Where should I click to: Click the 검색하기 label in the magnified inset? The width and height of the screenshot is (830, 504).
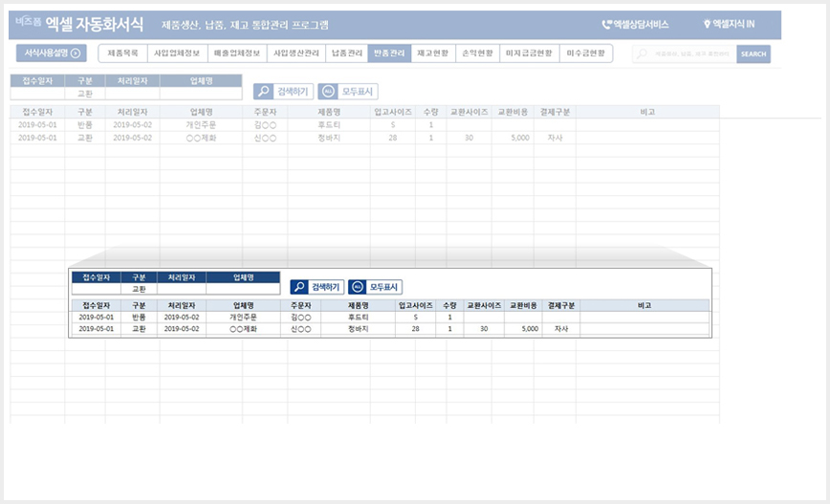(x=325, y=287)
